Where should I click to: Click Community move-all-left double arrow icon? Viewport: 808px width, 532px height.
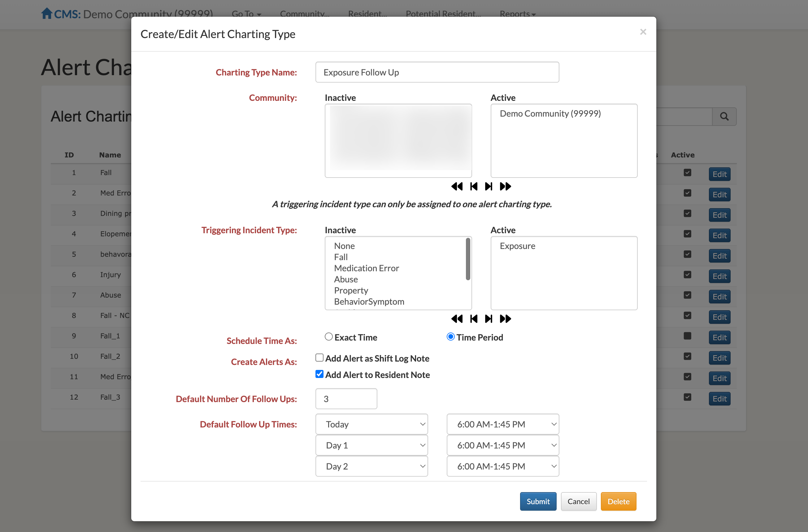(x=457, y=186)
